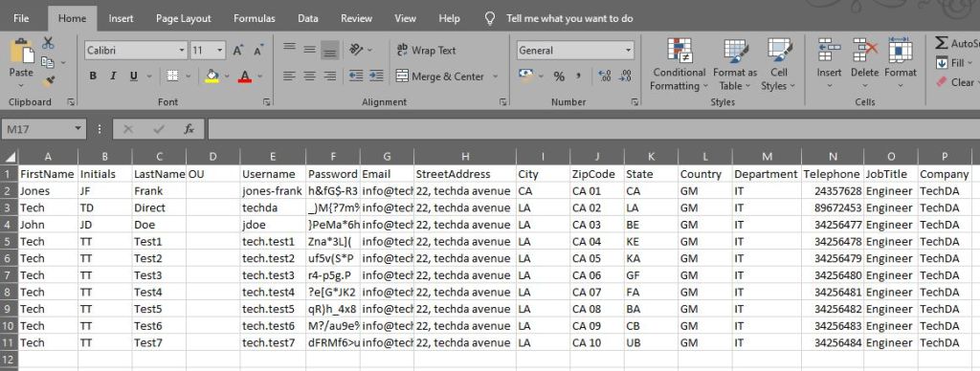Switch to the Formulas tab
Screen dimensions: 980x371
coord(255,19)
